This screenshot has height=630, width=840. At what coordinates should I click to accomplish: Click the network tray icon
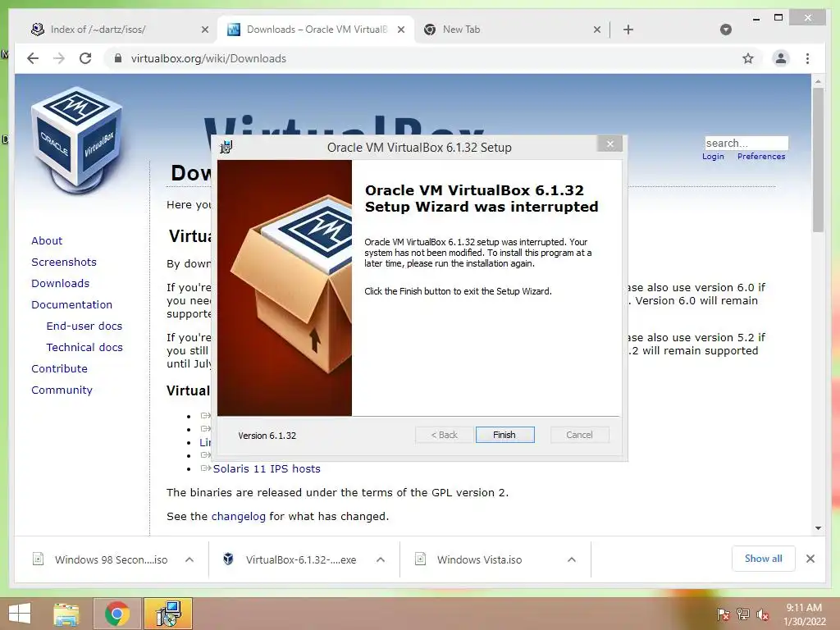tap(743, 614)
